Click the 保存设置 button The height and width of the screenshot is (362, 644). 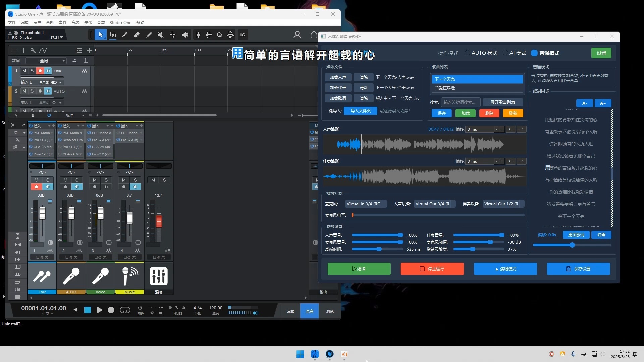(578, 269)
